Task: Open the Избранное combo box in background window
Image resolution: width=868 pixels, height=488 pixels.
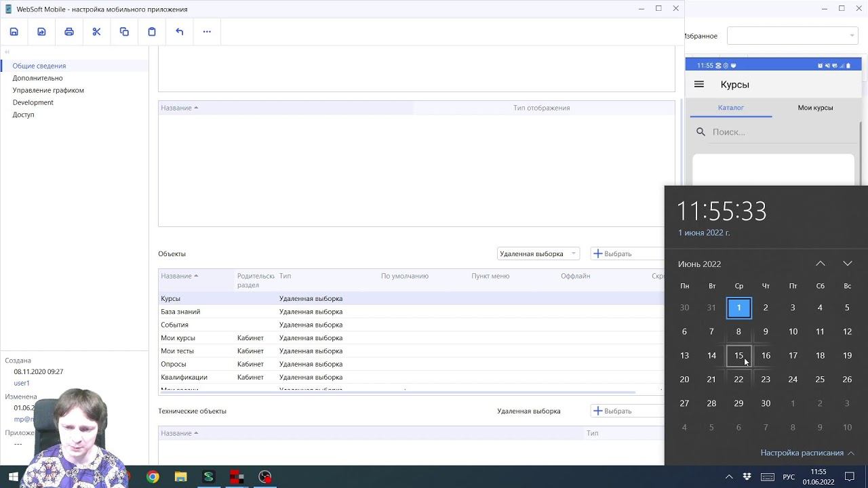Action: [x=792, y=36]
